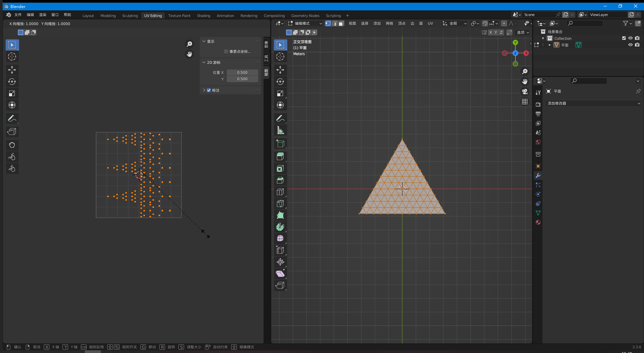Hide 平面 object with eye icon

point(630,45)
